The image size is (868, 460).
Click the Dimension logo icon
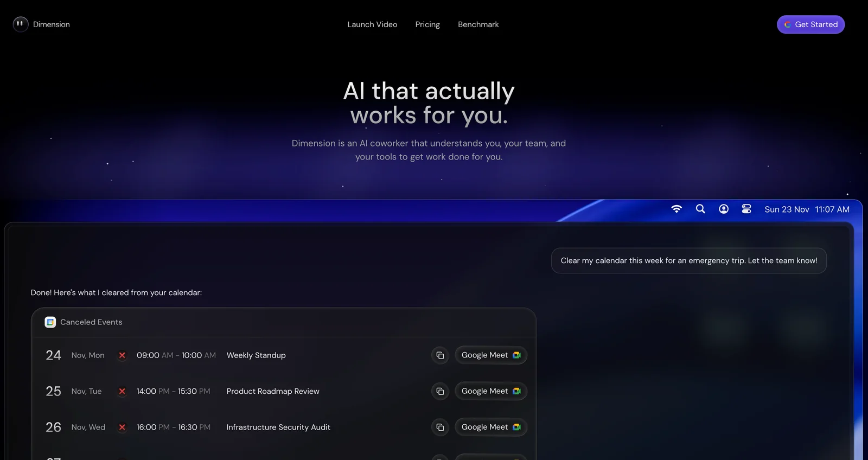21,24
